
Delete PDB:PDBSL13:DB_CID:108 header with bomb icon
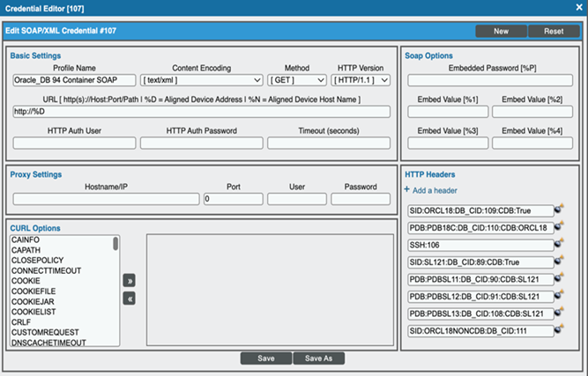pyautogui.click(x=559, y=312)
